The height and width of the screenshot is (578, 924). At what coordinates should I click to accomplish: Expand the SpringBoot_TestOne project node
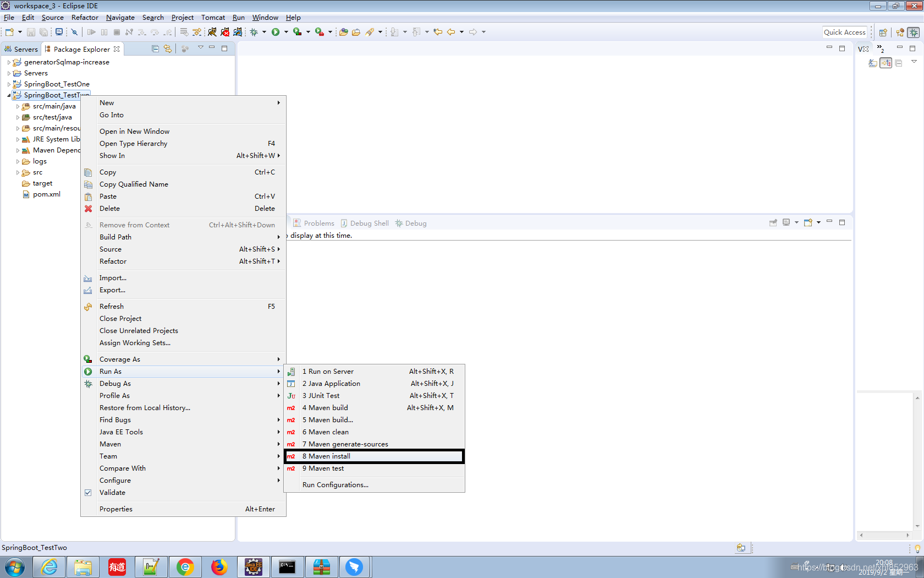(9, 84)
